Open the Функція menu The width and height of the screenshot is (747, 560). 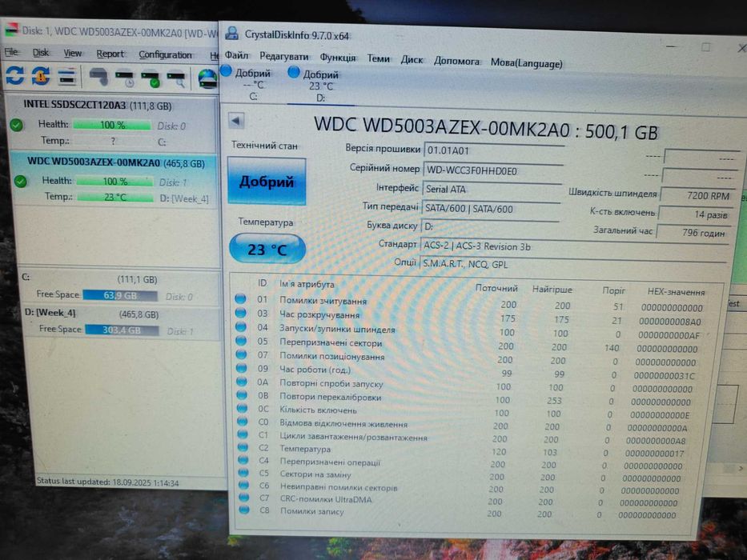pyautogui.click(x=338, y=58)
